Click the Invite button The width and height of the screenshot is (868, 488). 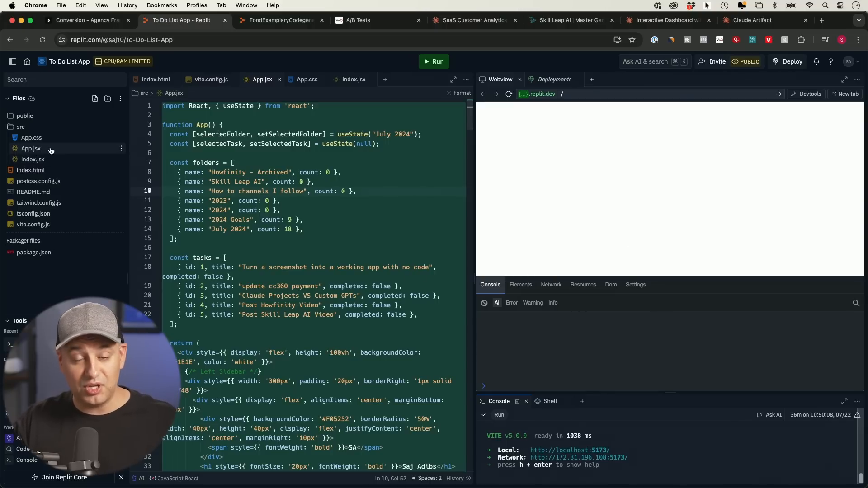[712, 61]
